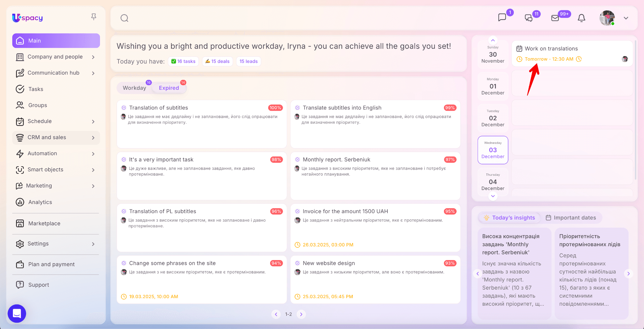Expand the CRM and sales submenu
Image resolution: width=644 pixels, height=329 pixels.
click(x=93, y=138)
